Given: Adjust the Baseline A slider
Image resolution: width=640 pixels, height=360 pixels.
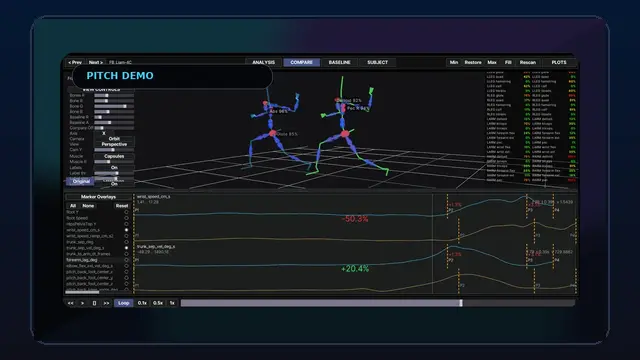Looking at the screenshot, I should 114,122.
